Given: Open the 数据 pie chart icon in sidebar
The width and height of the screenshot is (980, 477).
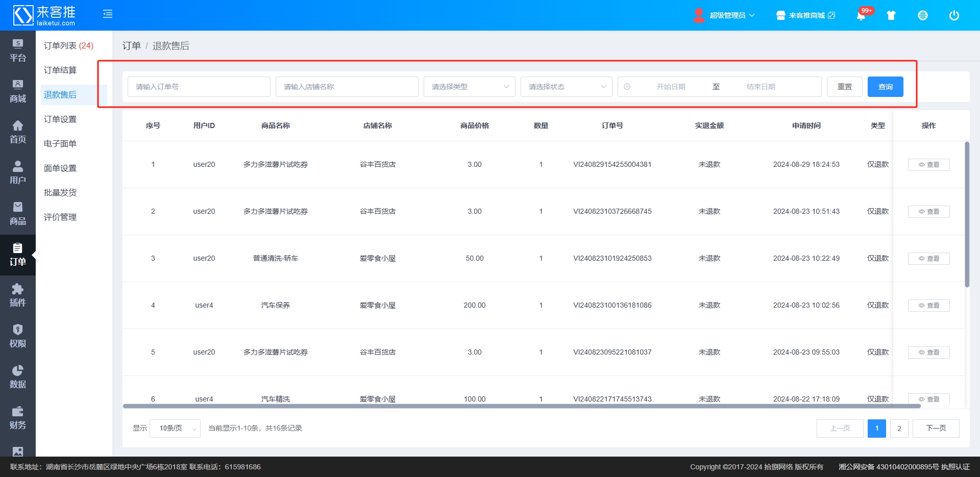Looking at the screenshot, I should (x=18, y=377).
